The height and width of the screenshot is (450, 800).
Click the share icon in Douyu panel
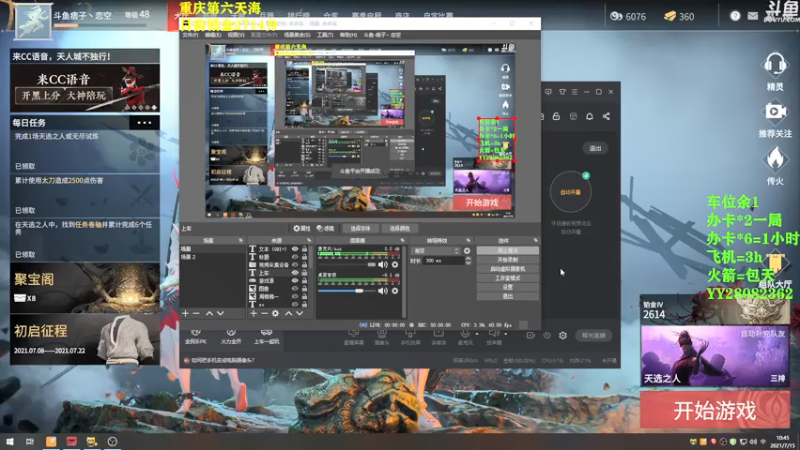[606, 116]
